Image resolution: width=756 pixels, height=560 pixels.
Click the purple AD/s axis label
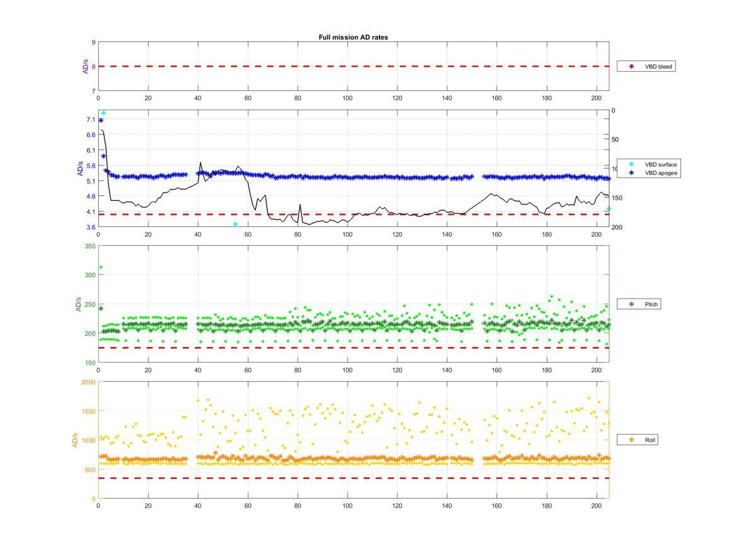coord(86,67)
